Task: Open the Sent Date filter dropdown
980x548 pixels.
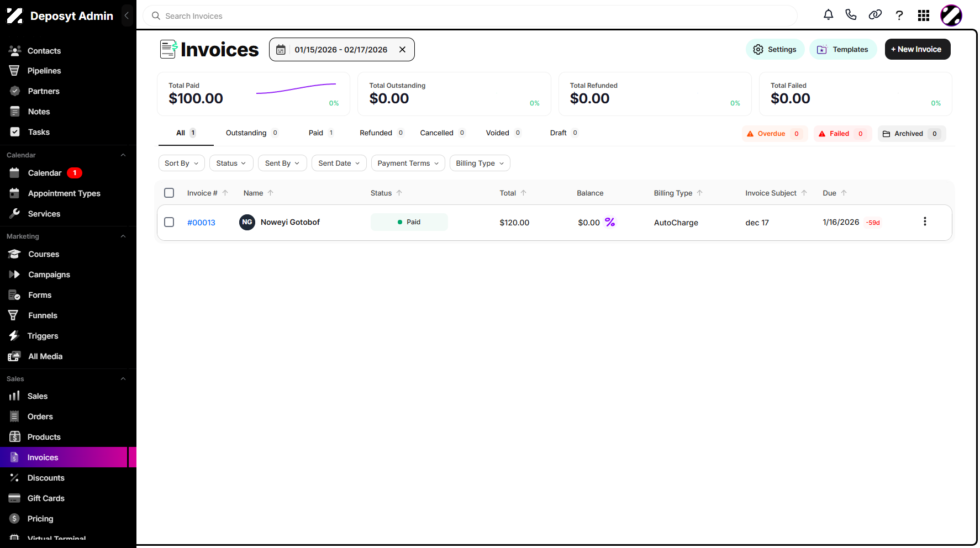Action: tap(339, 163)
